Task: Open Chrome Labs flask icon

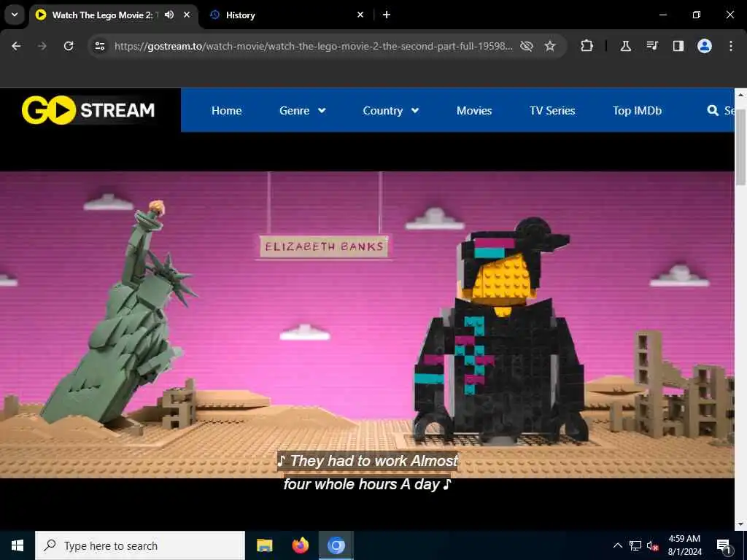Action: [625, 46]
